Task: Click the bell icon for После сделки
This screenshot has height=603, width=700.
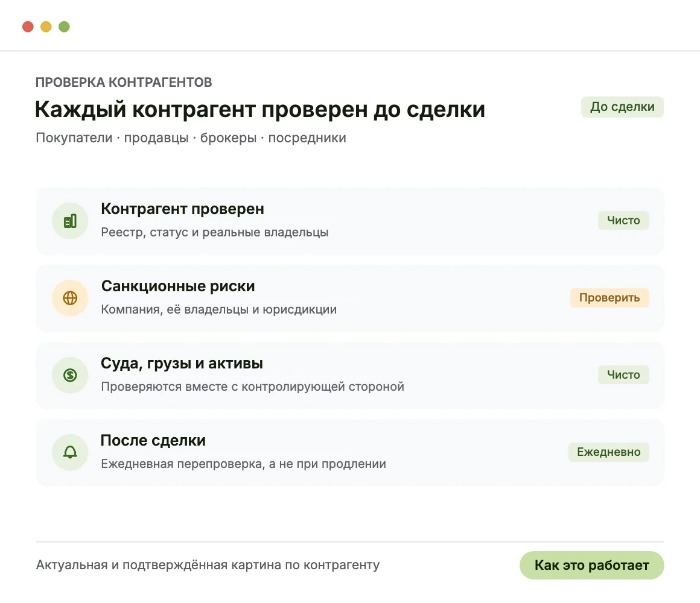Action: click(x=70, y=452)
